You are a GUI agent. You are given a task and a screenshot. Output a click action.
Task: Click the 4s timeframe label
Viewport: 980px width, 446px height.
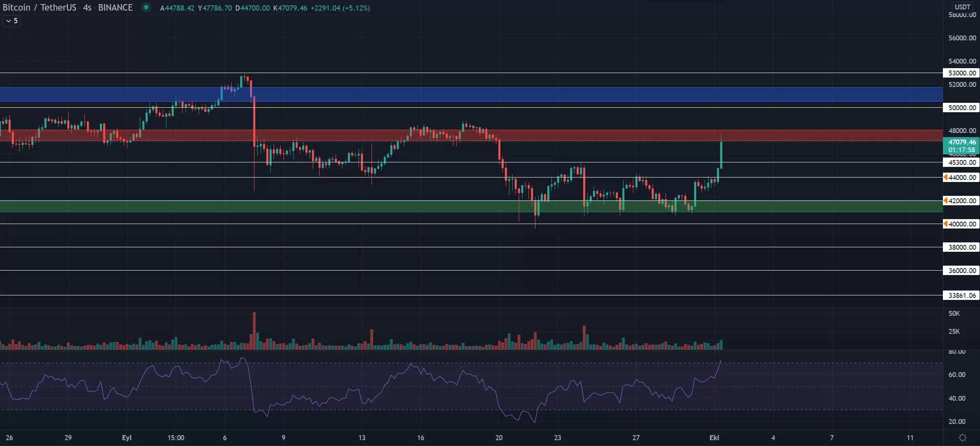pos(87,7)
